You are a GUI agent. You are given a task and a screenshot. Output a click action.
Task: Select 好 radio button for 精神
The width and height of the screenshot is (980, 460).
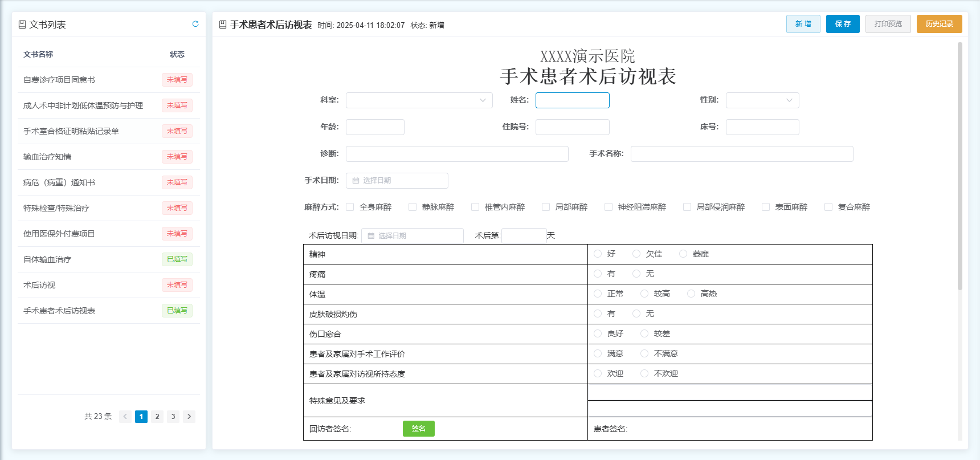click(598, 254)
